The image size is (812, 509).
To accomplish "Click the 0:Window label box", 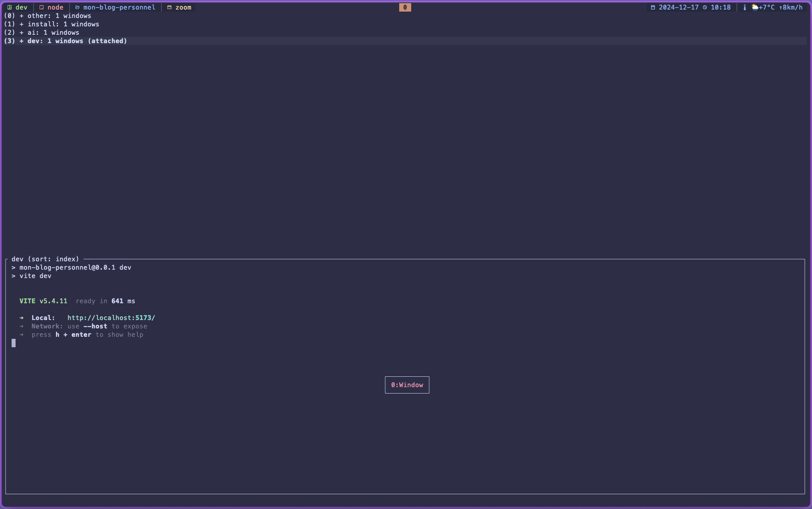I will pos(407,385).
